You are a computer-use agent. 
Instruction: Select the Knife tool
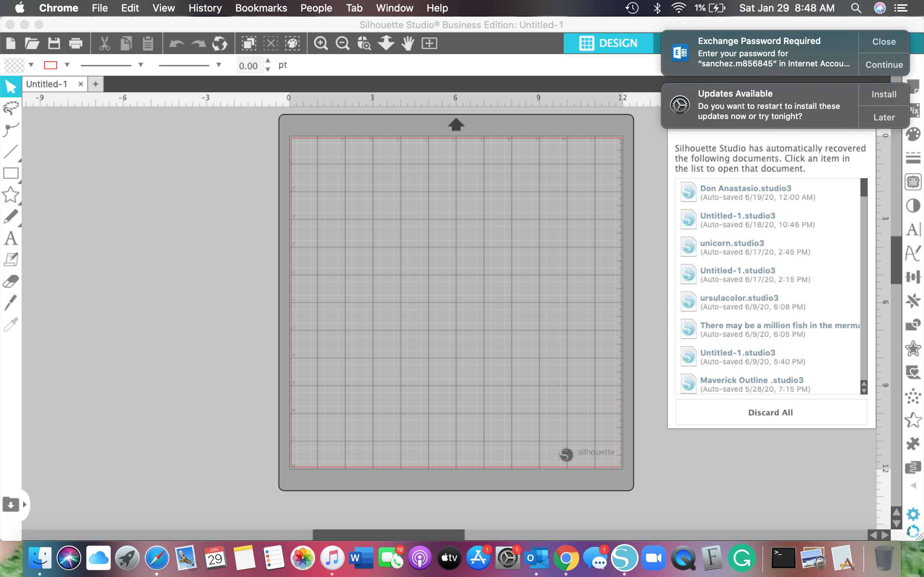[x=11, y=303]
